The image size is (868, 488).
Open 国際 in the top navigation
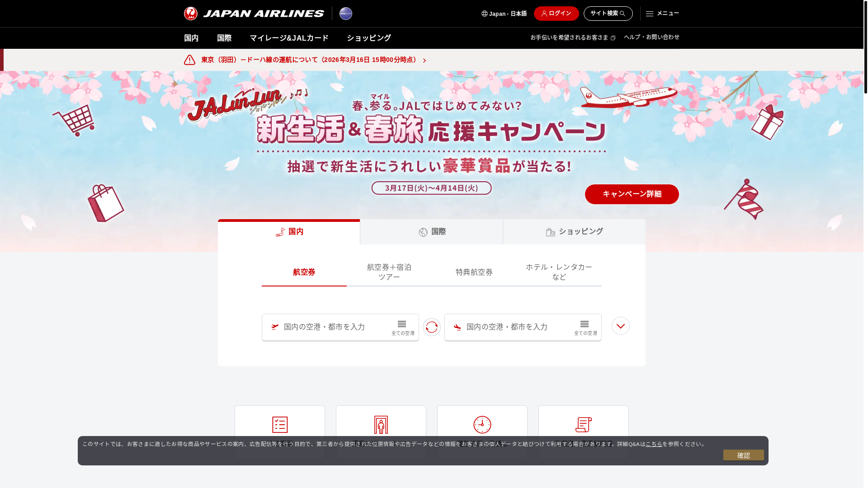tap(224, 38)
